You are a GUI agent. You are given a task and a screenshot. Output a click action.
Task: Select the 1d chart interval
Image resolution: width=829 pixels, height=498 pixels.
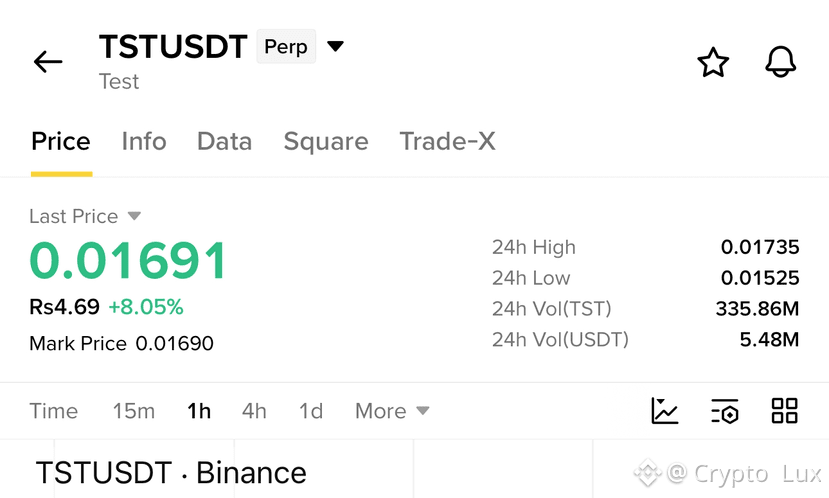coord(311,411)
